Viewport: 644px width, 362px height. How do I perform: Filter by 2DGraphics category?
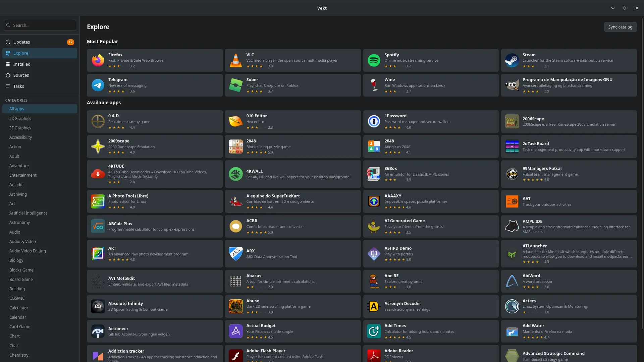[x=40, y=118]
